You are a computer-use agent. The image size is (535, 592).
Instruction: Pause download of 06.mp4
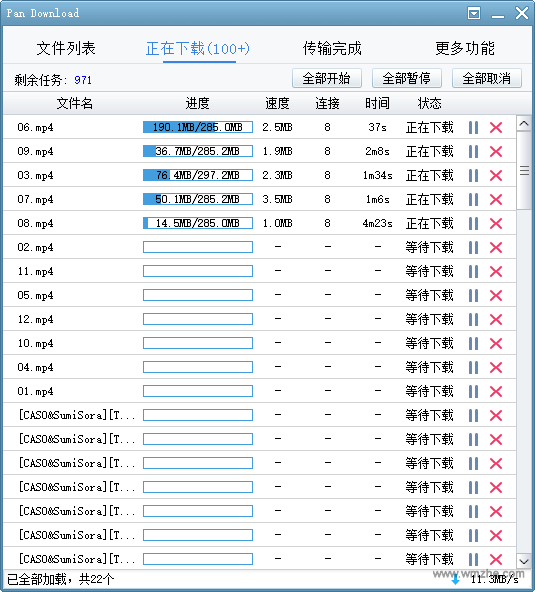473,128
